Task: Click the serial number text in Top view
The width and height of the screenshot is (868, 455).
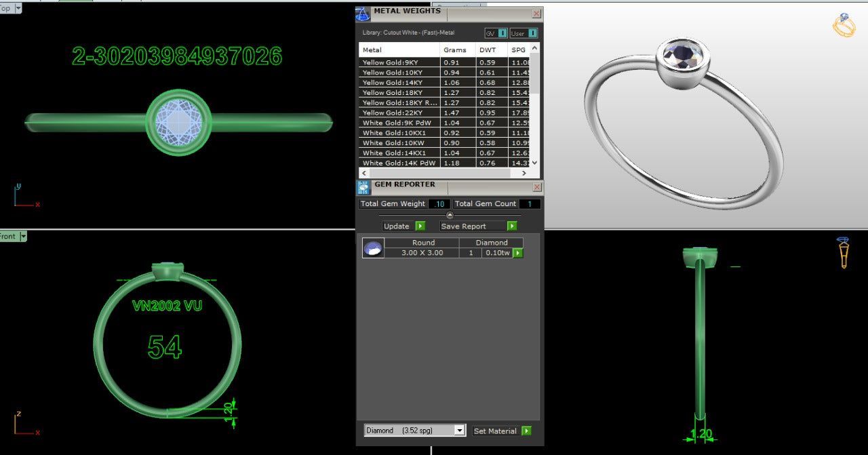Action: tap(177, 56)
